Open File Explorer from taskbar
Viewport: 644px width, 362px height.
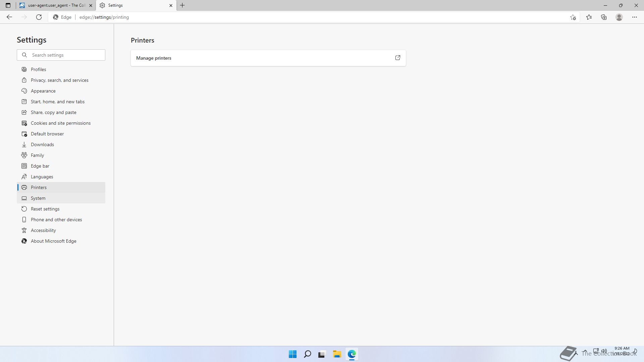click(x=337, y=354)
